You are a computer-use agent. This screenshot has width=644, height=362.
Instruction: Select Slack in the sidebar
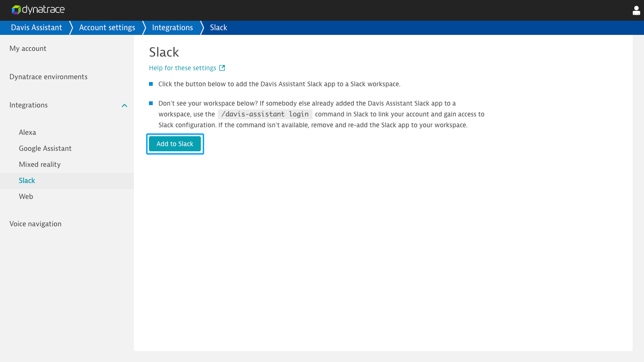pos(67,181)
